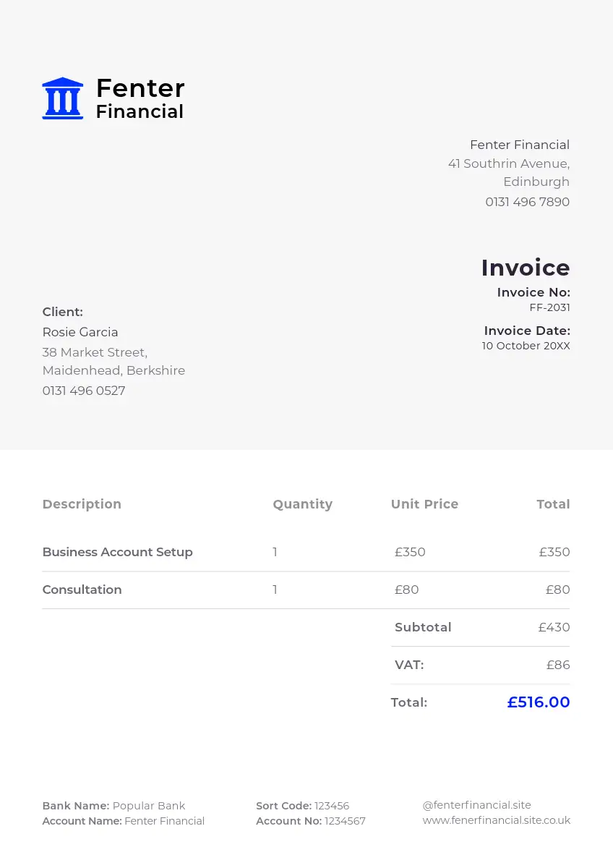Select the Invoice heading

click(526, 268)
